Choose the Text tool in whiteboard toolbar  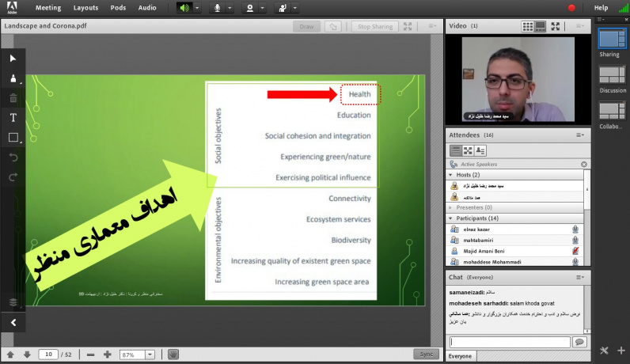point(13,118)
